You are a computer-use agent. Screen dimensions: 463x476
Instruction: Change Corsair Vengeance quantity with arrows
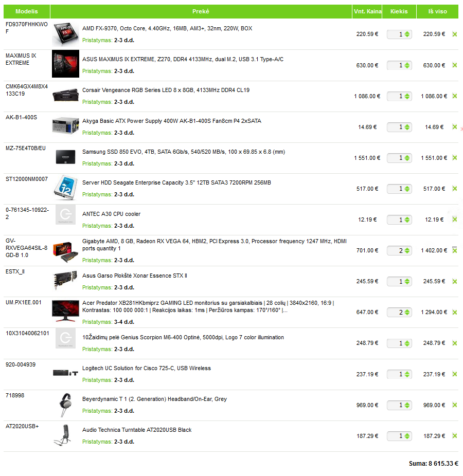(x=407, y=96)
